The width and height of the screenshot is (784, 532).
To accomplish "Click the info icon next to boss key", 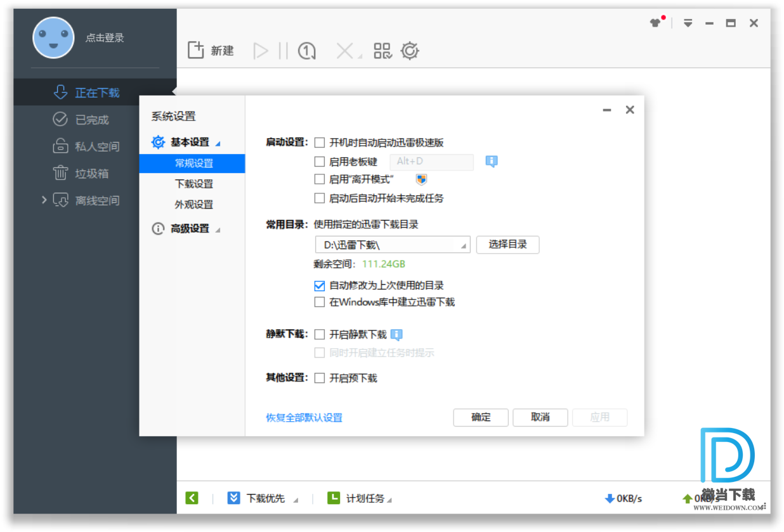I will pyautogui.click(x=492, y=162).
